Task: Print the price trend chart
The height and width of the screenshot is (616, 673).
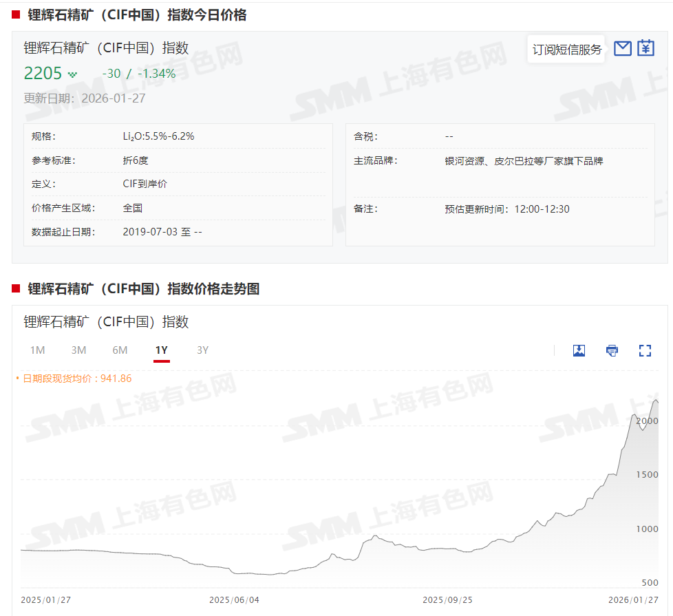Action: tap(612, 350)
